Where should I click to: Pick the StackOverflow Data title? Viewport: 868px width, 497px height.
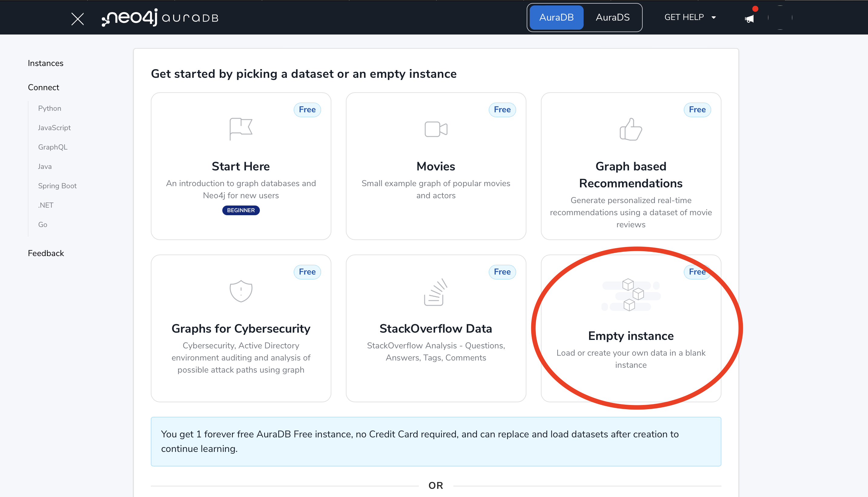(436, 328)
